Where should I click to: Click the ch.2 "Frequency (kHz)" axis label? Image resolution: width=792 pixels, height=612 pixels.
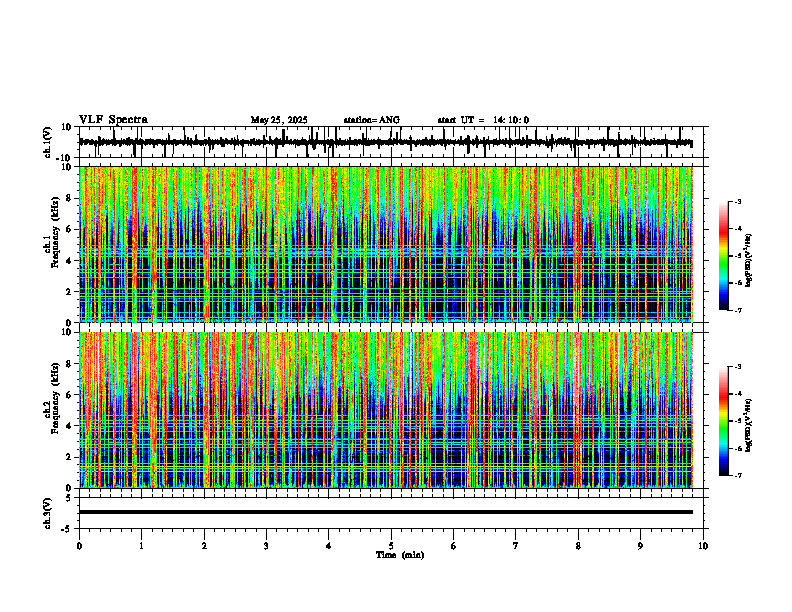point(55,398)
